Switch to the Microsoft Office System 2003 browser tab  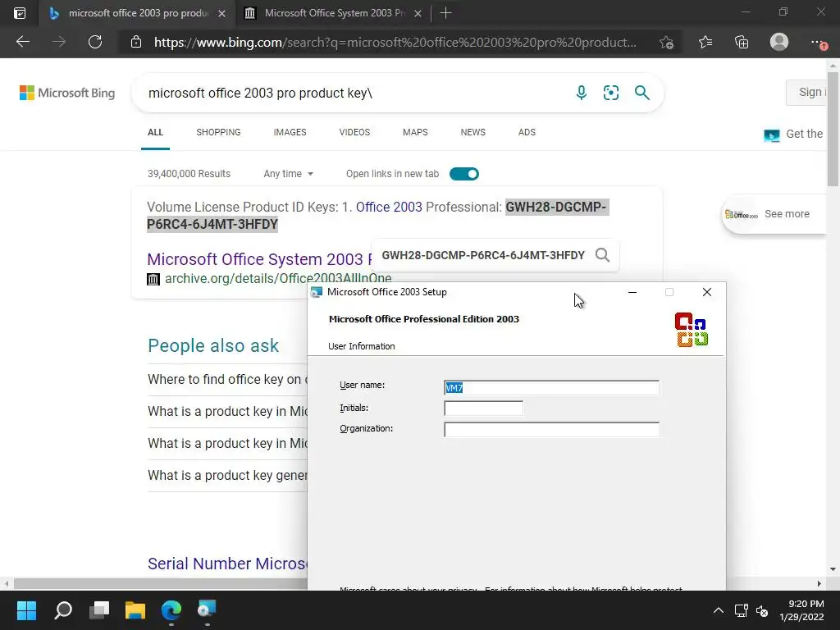click(332, 13)
